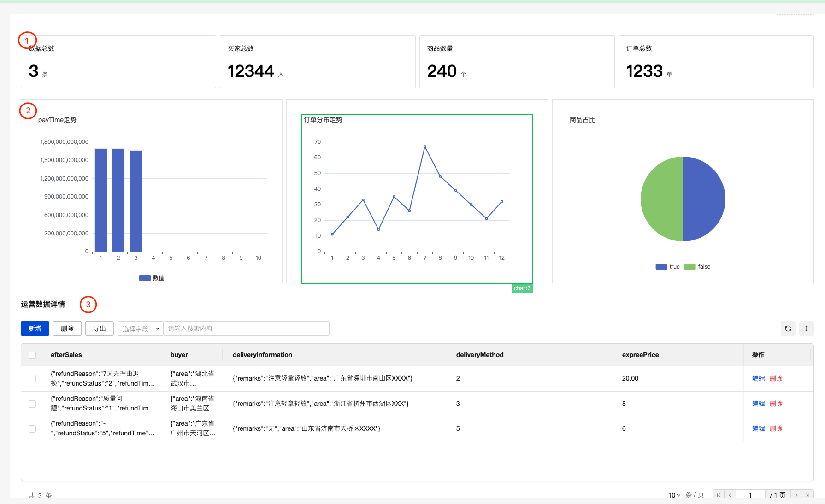Image resolution: width=825 pixels, height=504 pixels.
Task: Open the 10 条/页 page size dropdown
Action: (674, 495)
